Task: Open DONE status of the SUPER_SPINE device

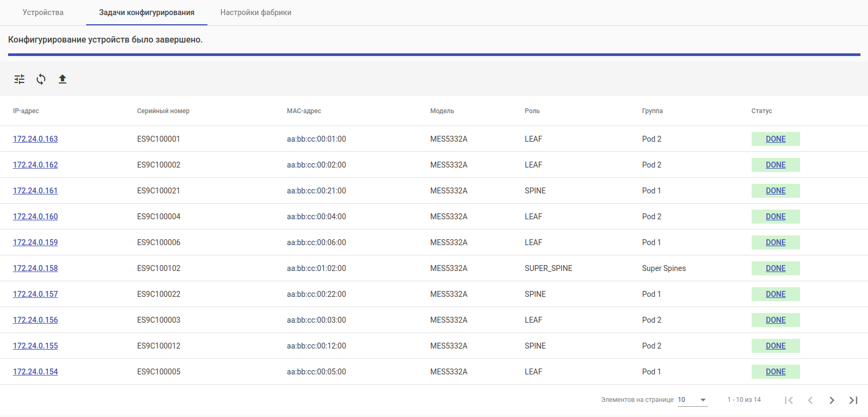Action: (x=775, y=268)
